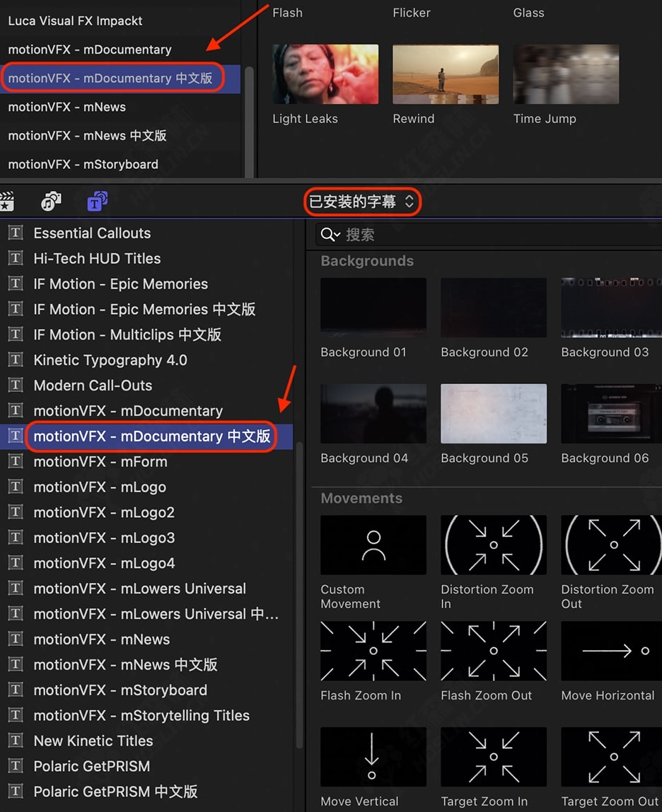Select the Titles and Generators sidebar icon

click(x=98, y=202)
